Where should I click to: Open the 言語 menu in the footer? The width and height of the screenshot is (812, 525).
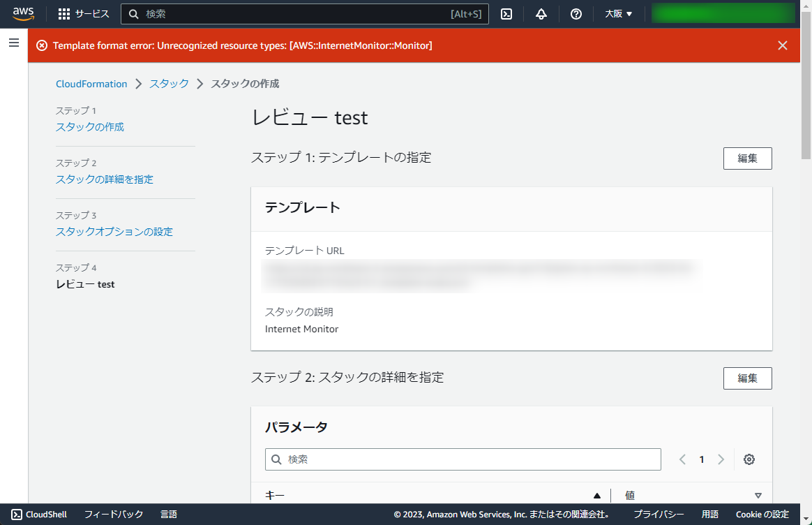169,515
